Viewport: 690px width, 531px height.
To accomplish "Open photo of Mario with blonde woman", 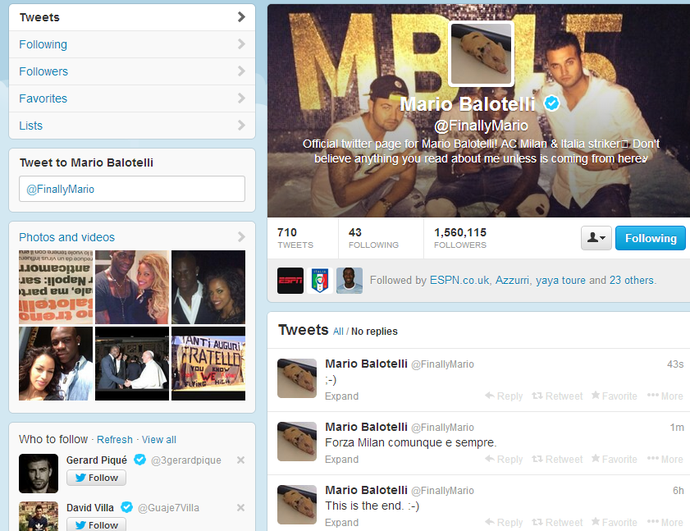I will click(132, 287).
